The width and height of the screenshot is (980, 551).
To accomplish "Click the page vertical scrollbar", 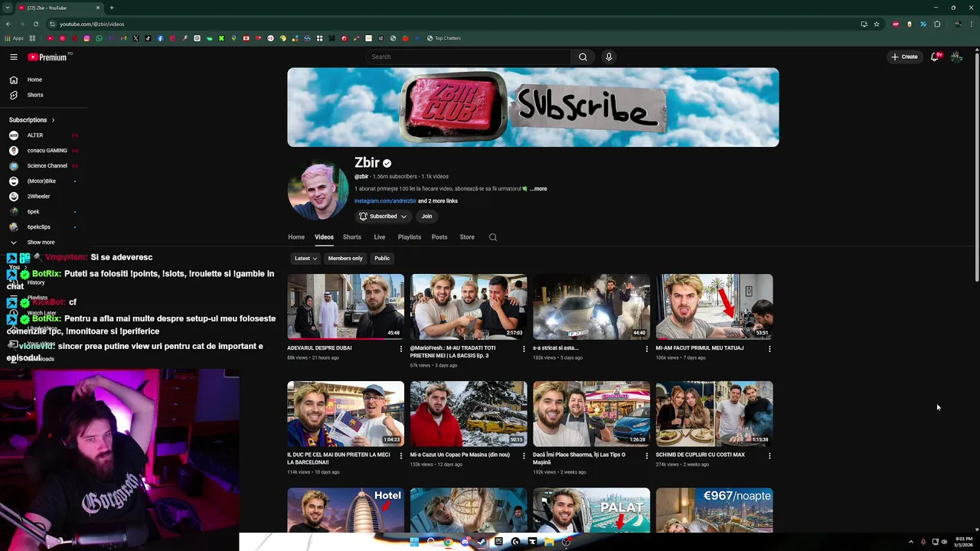I will pos(976,168).
